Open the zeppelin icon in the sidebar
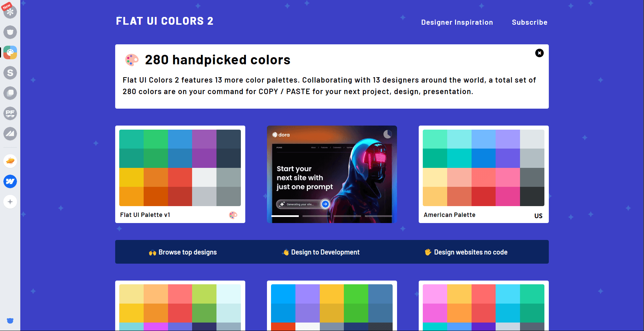 (10, 161)
